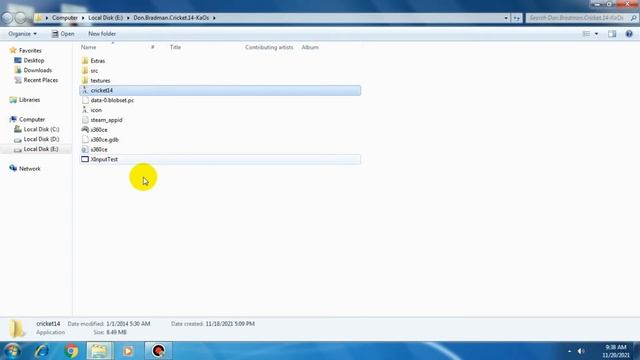Select Computer in navigation pane
Viewport: 640px width, 360px height.
tap(32, 120)
